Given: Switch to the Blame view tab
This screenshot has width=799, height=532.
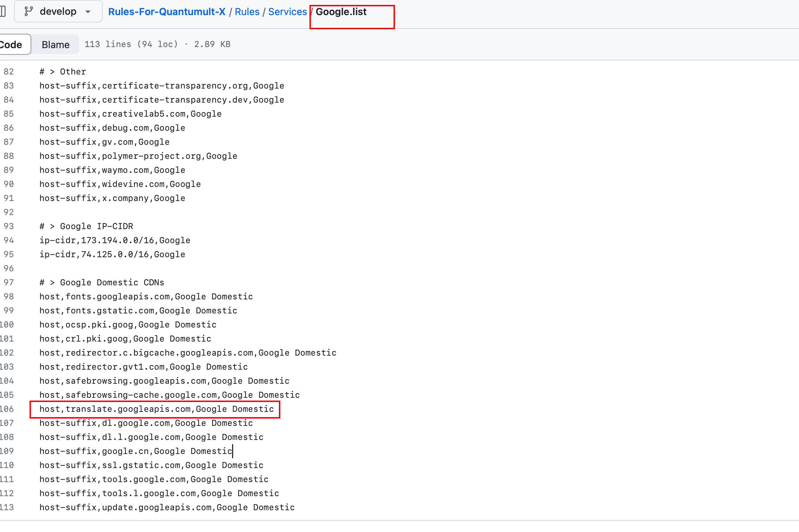Looking at the screenshot, I should [x=56, y=45].
